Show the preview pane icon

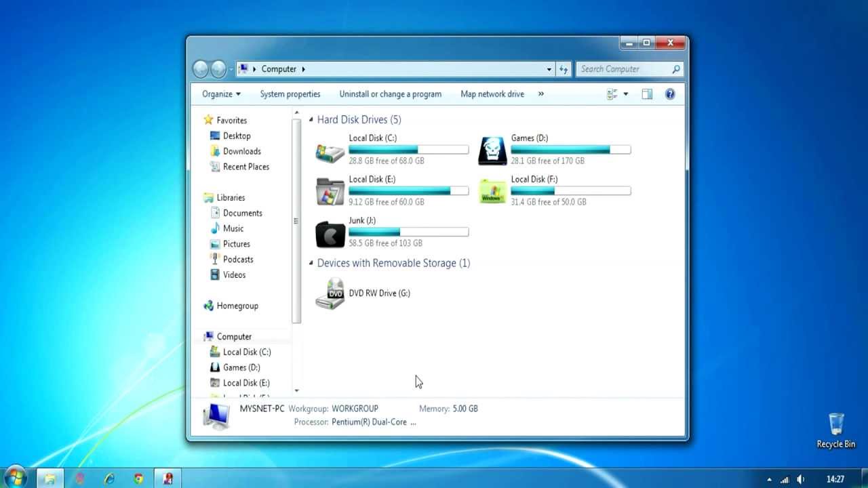647,94
